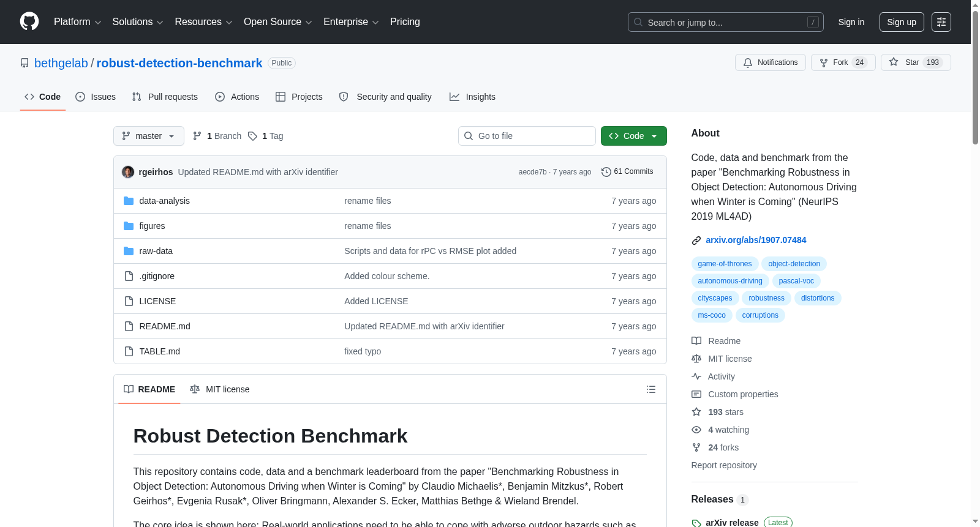Click the scales icon beside MIT license
980x527 pixels.
[x=696, y=359]
